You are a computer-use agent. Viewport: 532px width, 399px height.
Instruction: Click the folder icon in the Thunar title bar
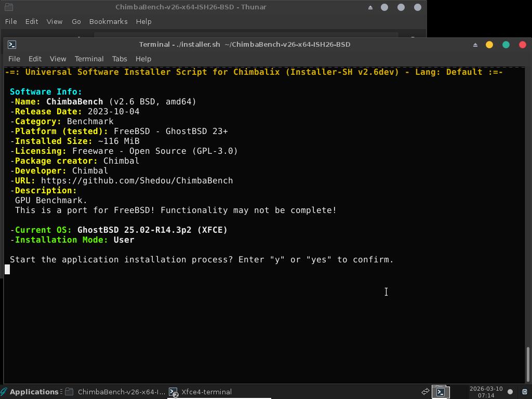(9, 7)
